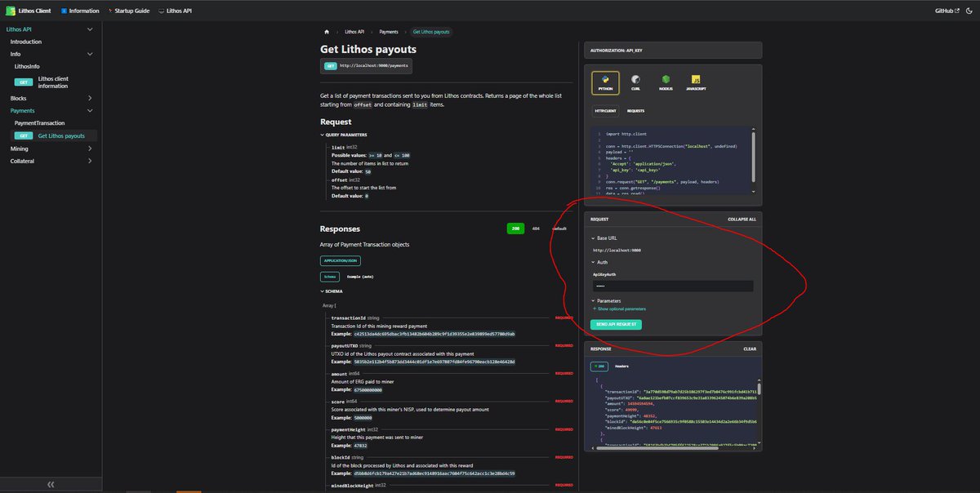Screen dimensions: 980x493
Task: Collapse the sidebar with double-chevron button
Action: point(51,484)
